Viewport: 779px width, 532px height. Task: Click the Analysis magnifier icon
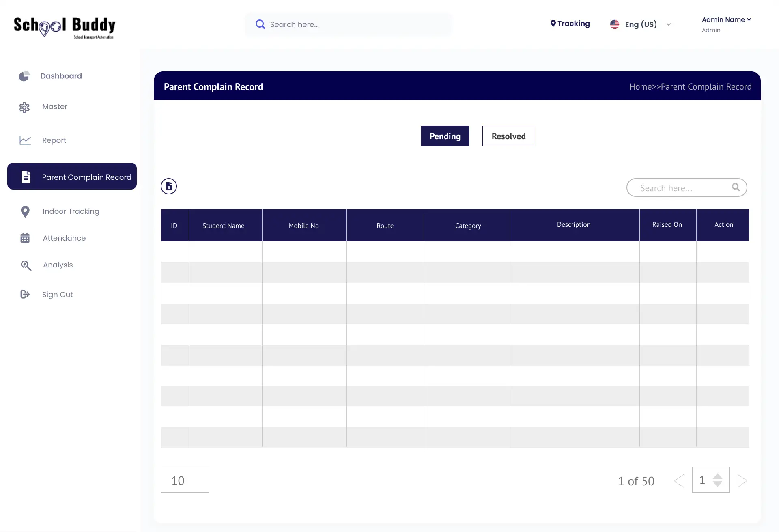26,265
